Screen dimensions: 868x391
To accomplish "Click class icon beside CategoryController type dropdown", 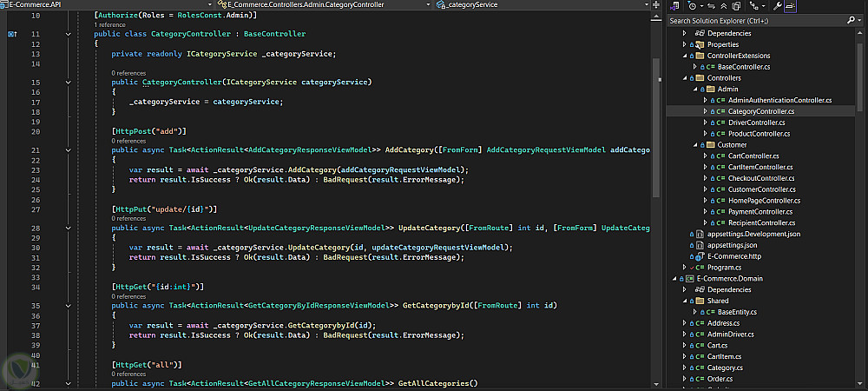I will pyautogui.click(x=222, y=4).
